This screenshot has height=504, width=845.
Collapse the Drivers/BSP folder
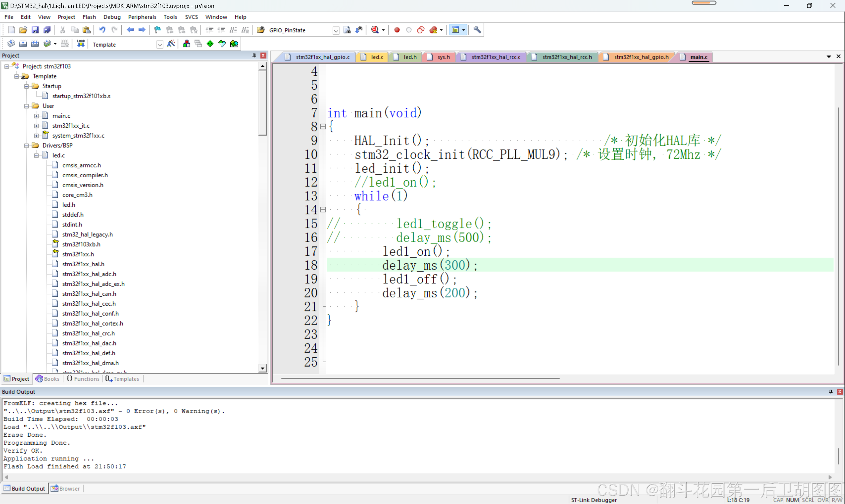coord(26,146)
